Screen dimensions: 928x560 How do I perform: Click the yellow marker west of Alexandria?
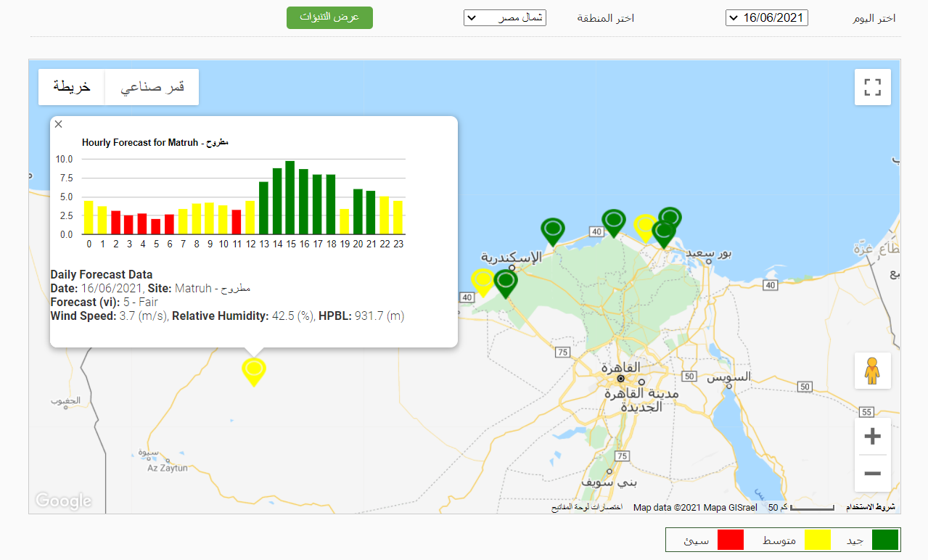483,281
